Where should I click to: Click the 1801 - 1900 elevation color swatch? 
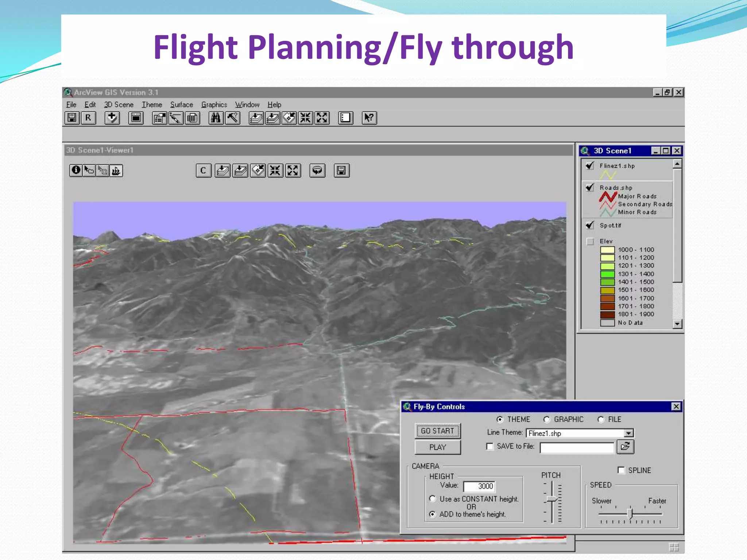[x=608, y=314]
